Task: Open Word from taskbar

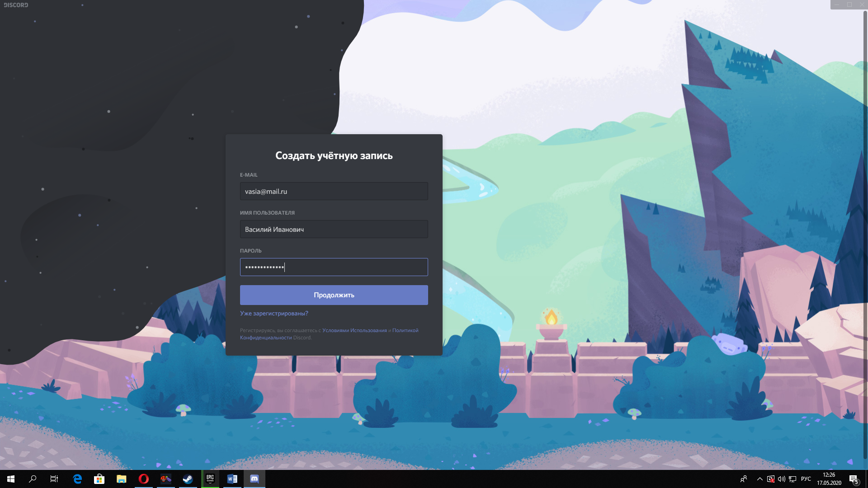Action: (x=232, y=479)
